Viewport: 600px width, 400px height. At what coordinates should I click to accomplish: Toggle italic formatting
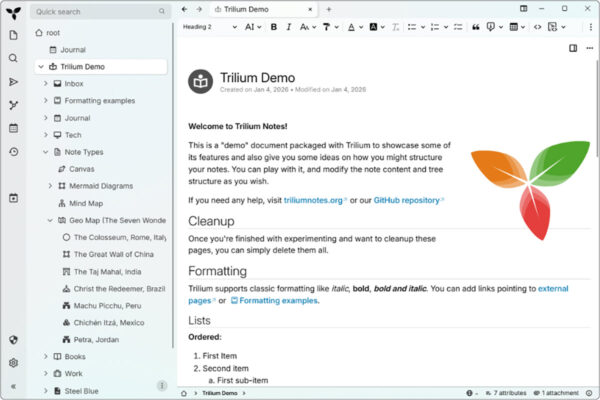289,27
